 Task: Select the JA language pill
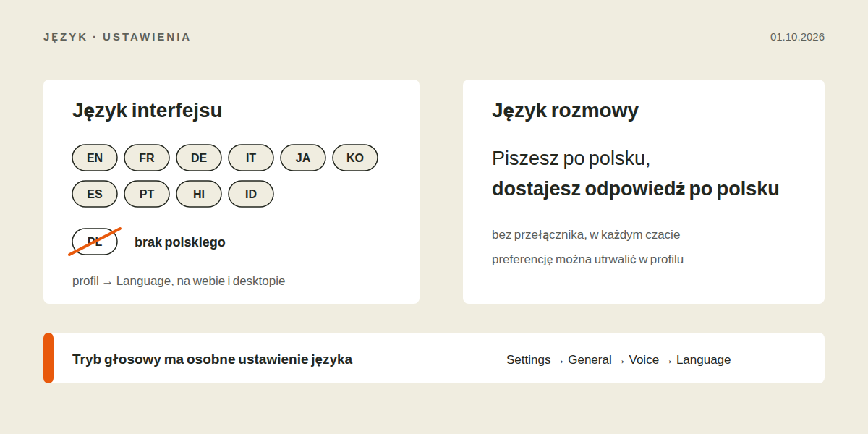[x=303, y=158]
